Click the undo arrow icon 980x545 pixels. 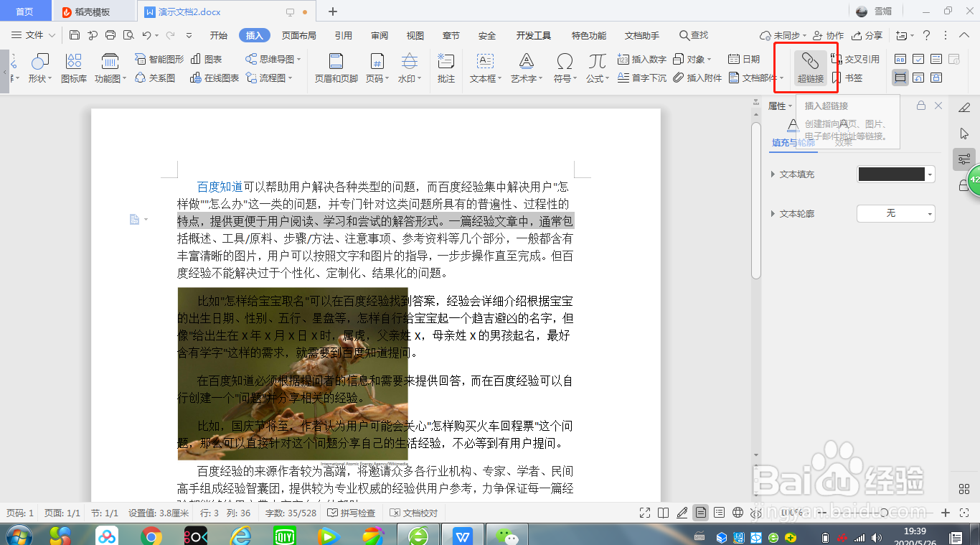tap(146, 35)
